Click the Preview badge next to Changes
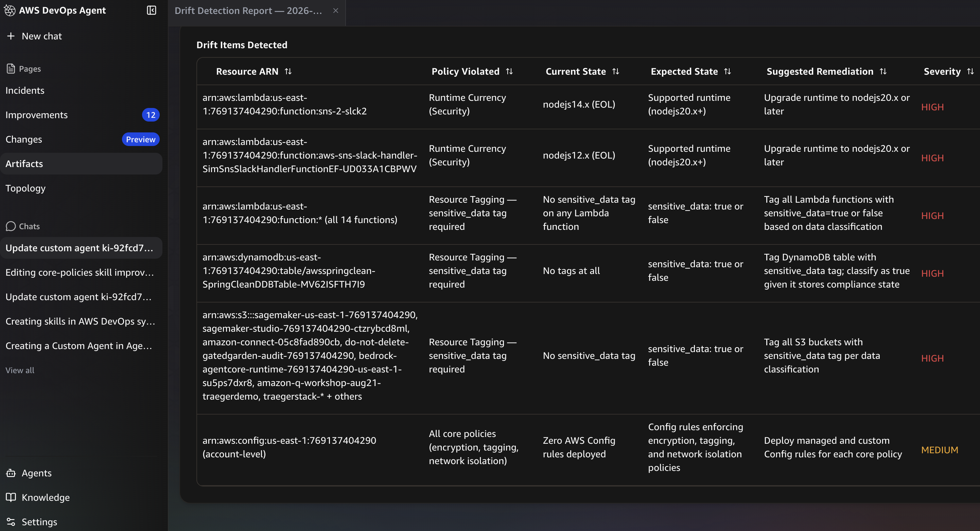The image size is (980, 531). click(x=141, y=139)
